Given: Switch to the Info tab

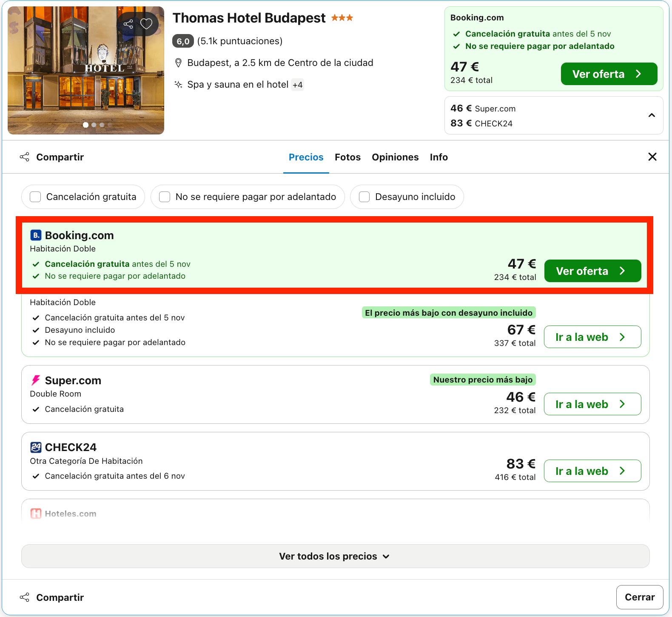Looking at the screenshot, I should pos(439,157).
